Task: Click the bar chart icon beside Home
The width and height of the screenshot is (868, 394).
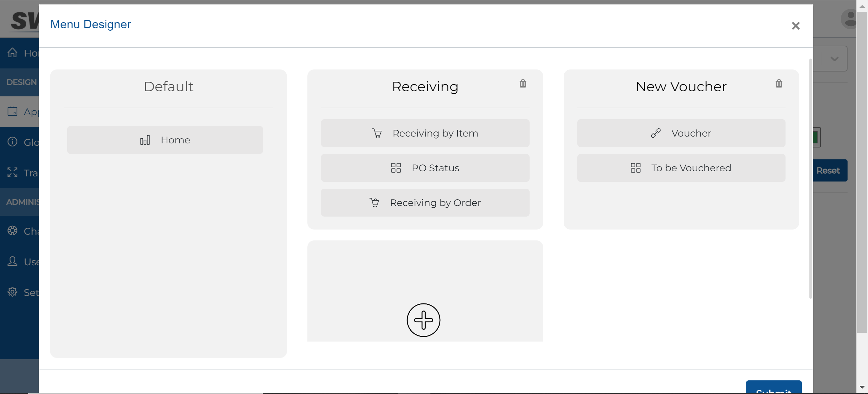Action: tap(145, 140)
